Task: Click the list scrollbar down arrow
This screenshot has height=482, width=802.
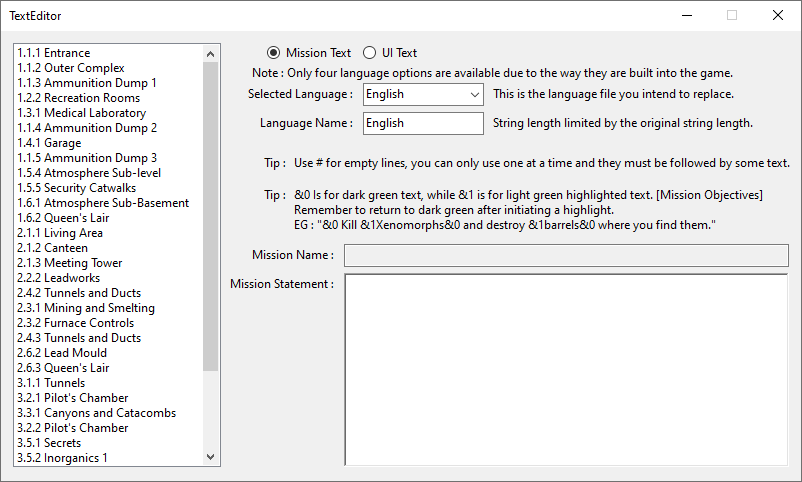Action: (x=210, y=457)
